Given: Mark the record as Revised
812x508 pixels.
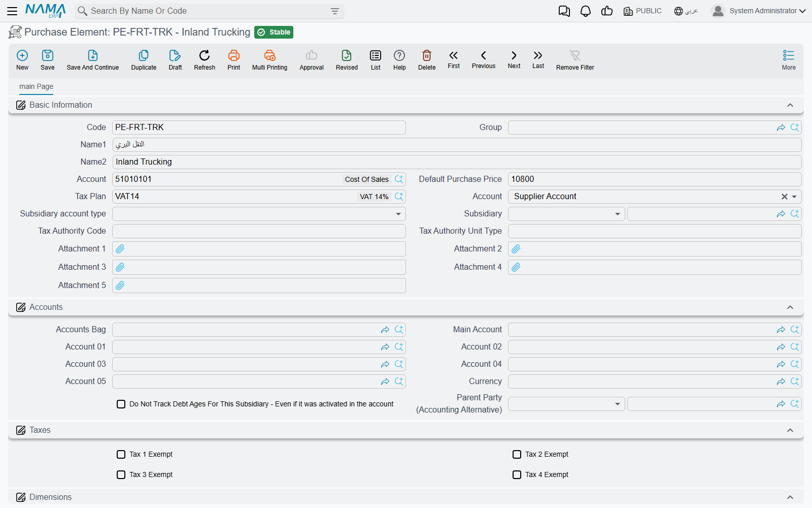Looking at the screenshot, I should tap(347, 60).
